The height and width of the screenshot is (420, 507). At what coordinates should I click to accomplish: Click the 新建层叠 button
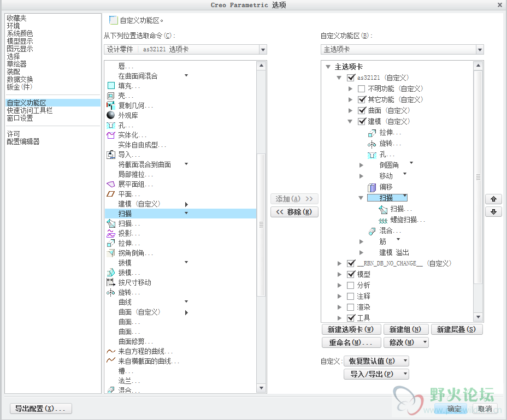point(457,329)
